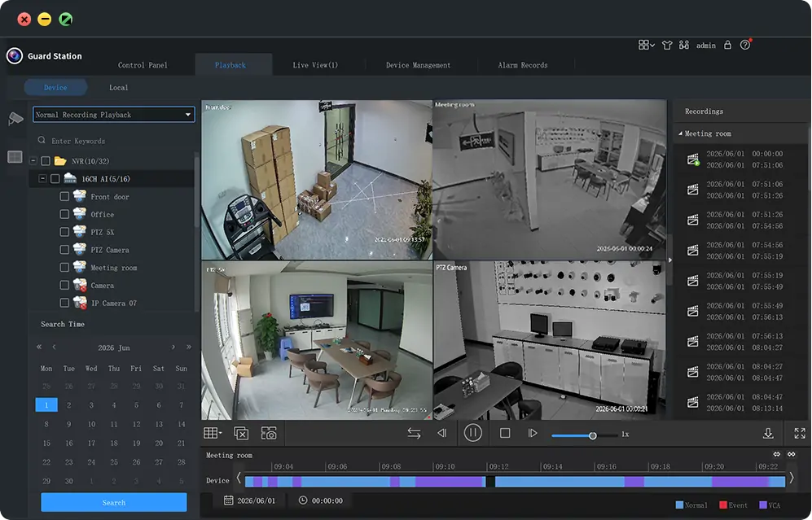This screenshot has width=812, height=520.
Task: Open the help question mark icon
Action: pyautogui.click(x=745, y=45)
